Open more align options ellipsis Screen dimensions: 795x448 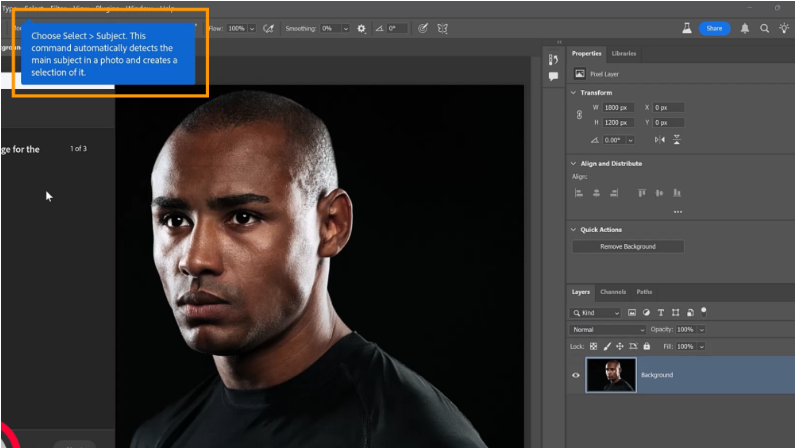click(678, 212)
